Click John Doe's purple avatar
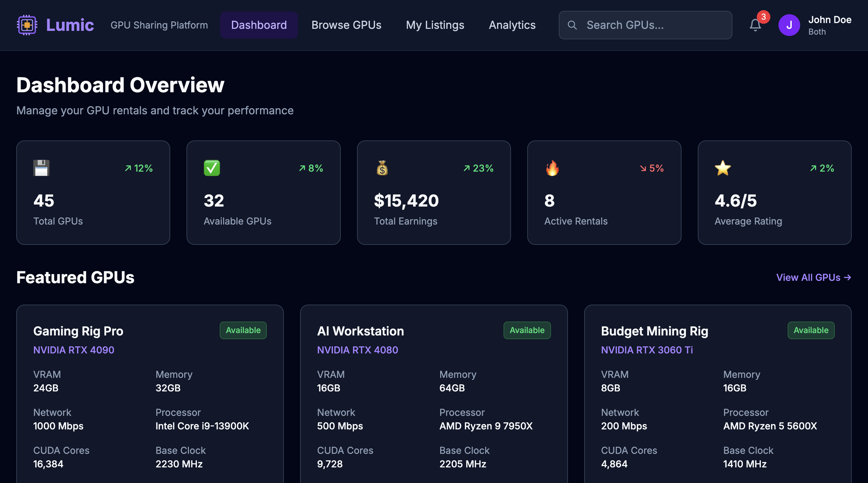Viewport: 868px width, 483px height. pos(789,25)
